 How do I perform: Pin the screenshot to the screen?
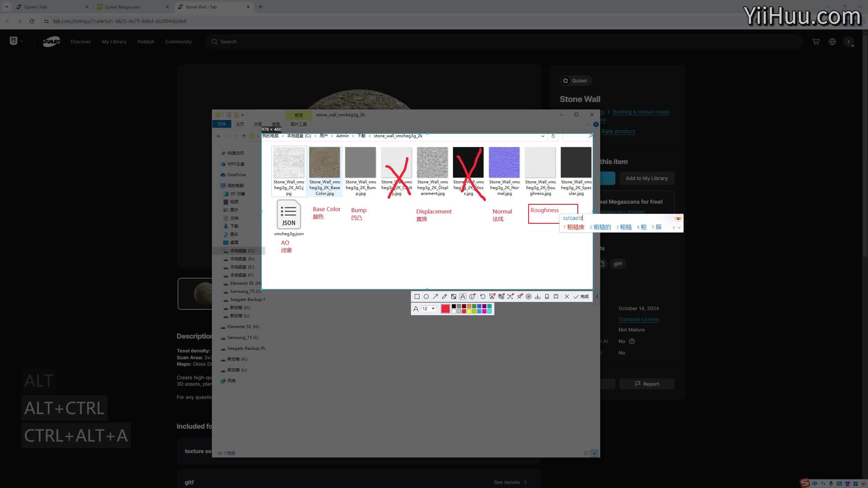click(519, 297)
